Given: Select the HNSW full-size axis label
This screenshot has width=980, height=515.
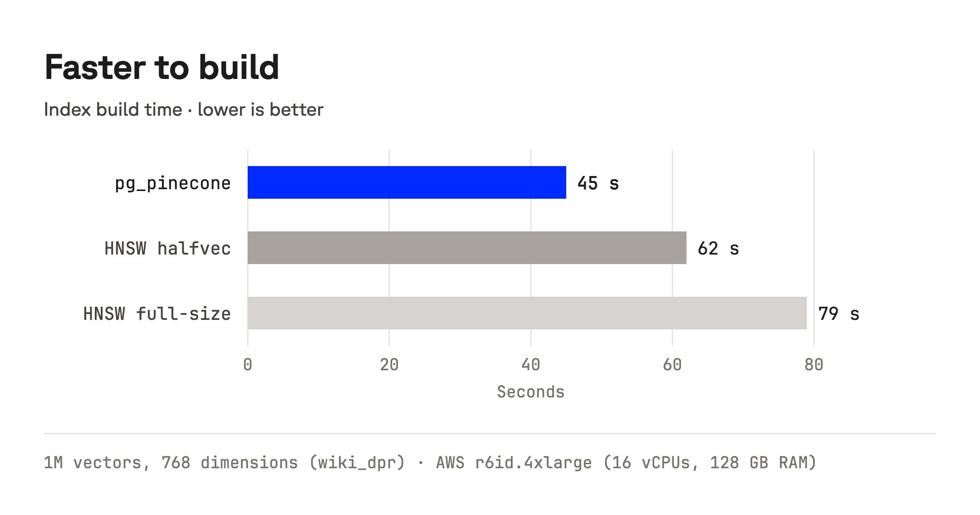Looking at the screenshot, I should point(157,314).
